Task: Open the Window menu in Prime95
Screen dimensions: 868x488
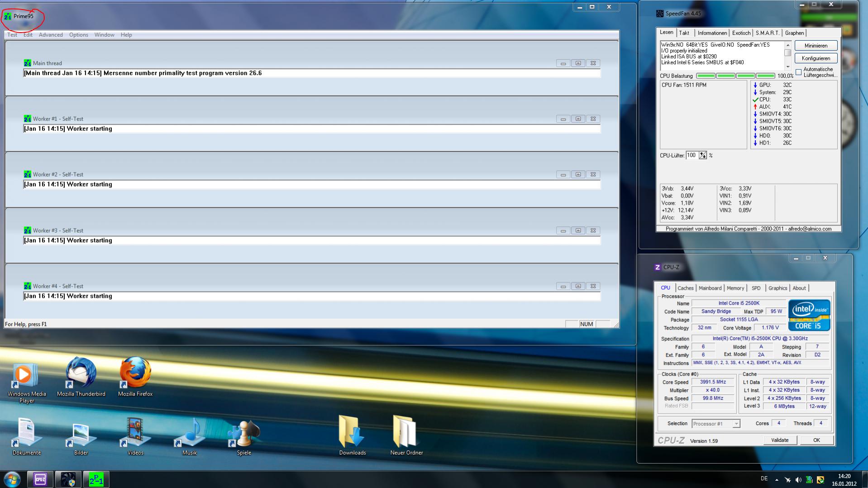Action: 104,35
